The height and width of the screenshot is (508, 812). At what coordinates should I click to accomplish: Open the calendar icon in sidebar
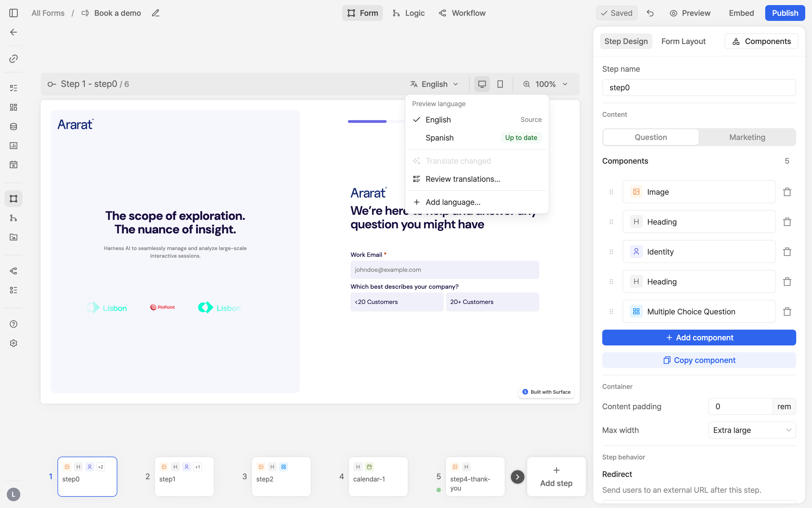click(14, 165)
